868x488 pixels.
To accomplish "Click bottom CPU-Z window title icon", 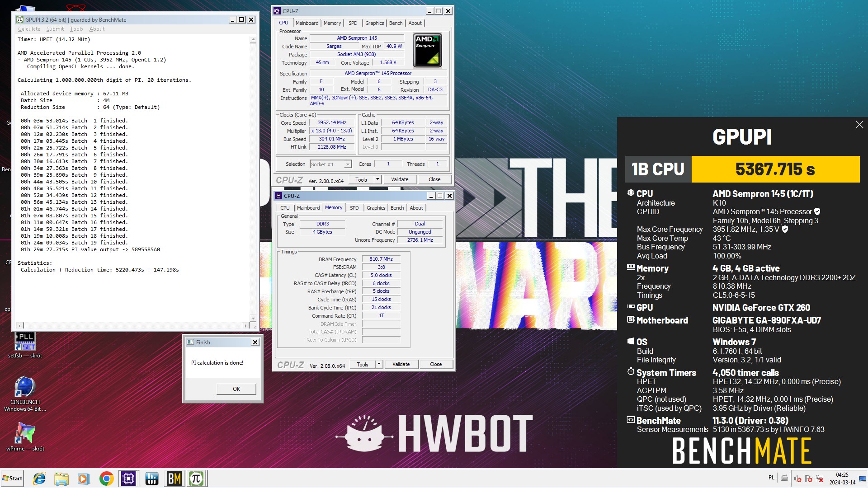I will point(279,196).
